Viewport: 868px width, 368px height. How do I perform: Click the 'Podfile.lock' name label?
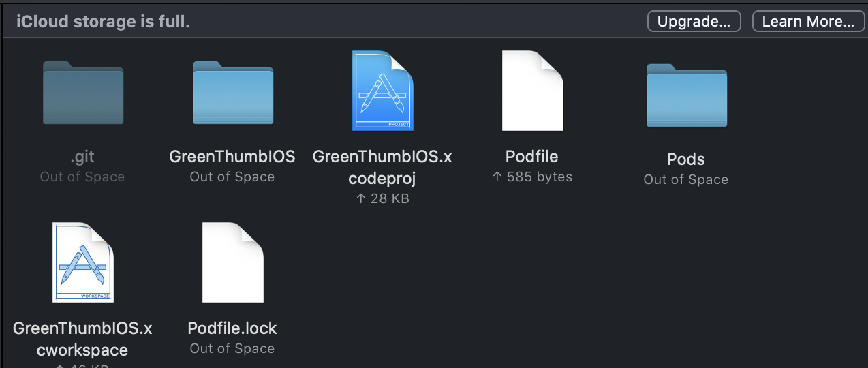click(232, 328)
